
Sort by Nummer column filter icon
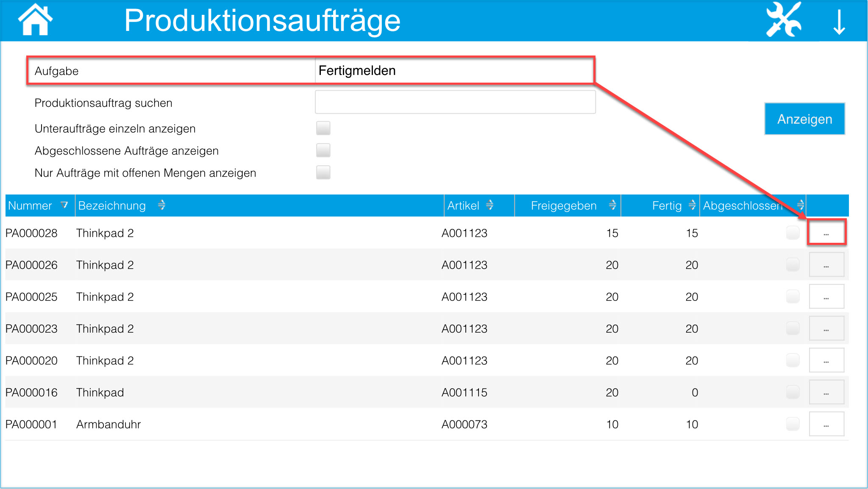coord(64,205)
